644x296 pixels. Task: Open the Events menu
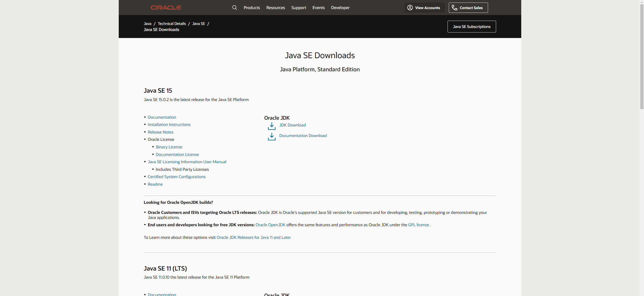point(318,8)
